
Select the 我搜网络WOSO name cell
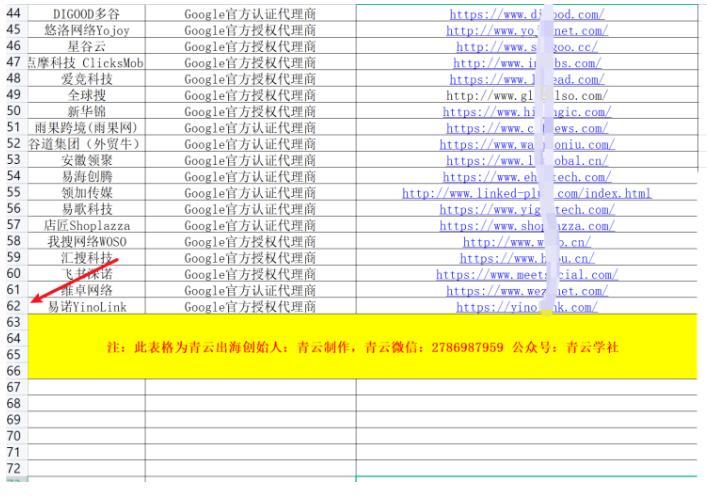[x=87, y=242]
